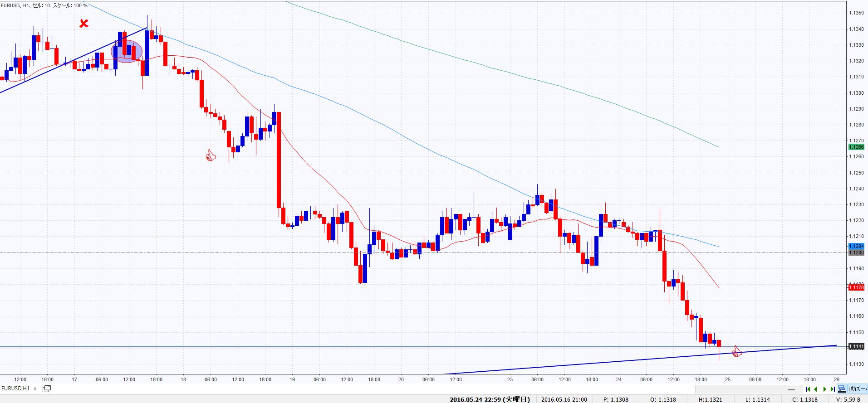Jump to the first bar of the chart
The image size is (868, 403).
pos(808,389)
